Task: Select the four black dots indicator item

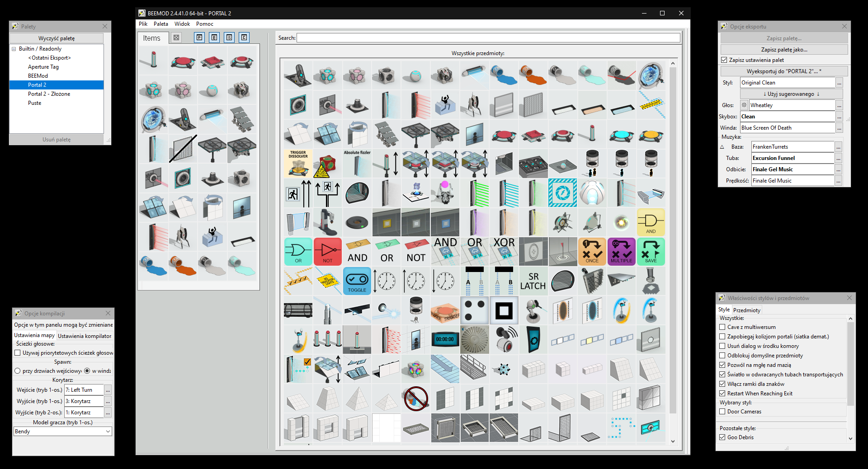Action: pyautogui.click(x=474, y=310)
